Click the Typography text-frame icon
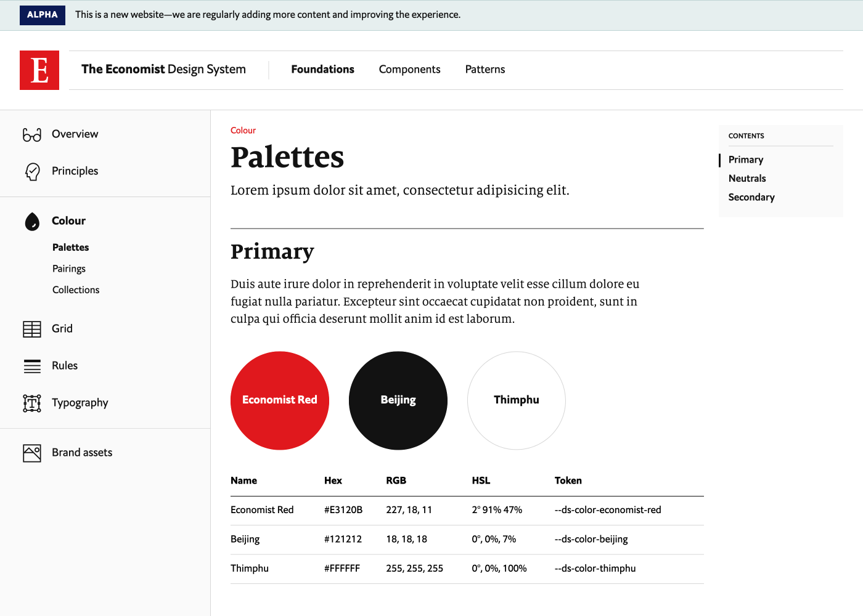 tap(32, 403)
